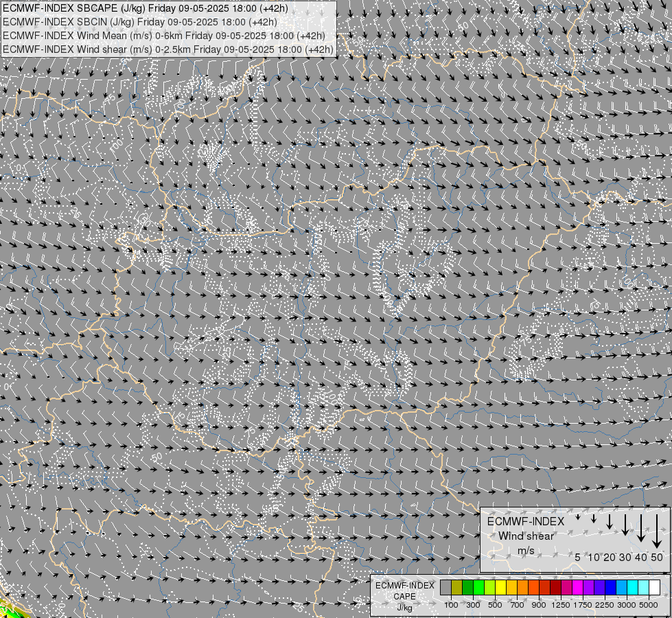Select the bright green CAPE legend swatch
Screen dimensions: 672x618
click(478, 587)
